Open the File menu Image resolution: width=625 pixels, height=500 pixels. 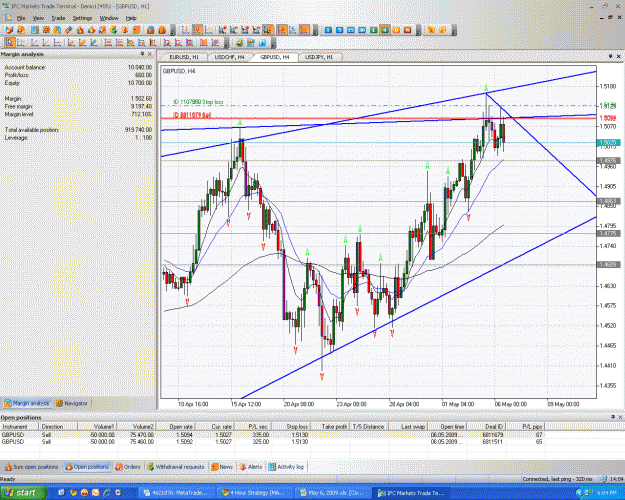click(21, 18)
